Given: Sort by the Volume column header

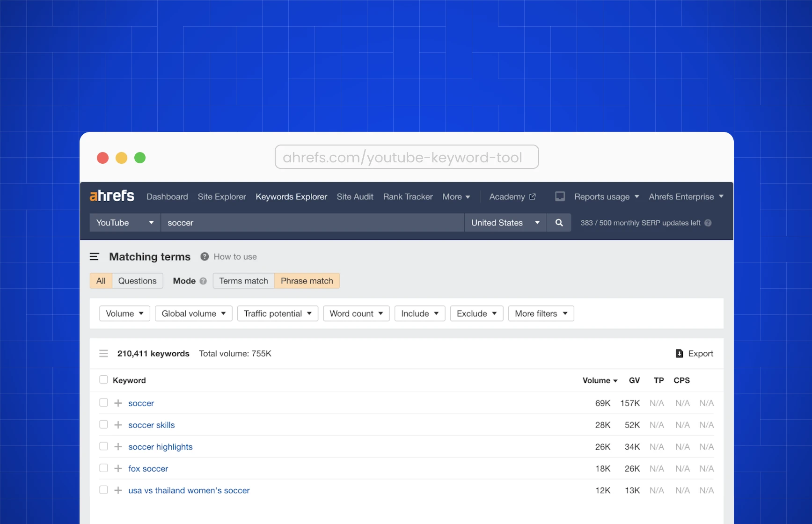Looking at the screenshot, I should [x=600, y=380].
